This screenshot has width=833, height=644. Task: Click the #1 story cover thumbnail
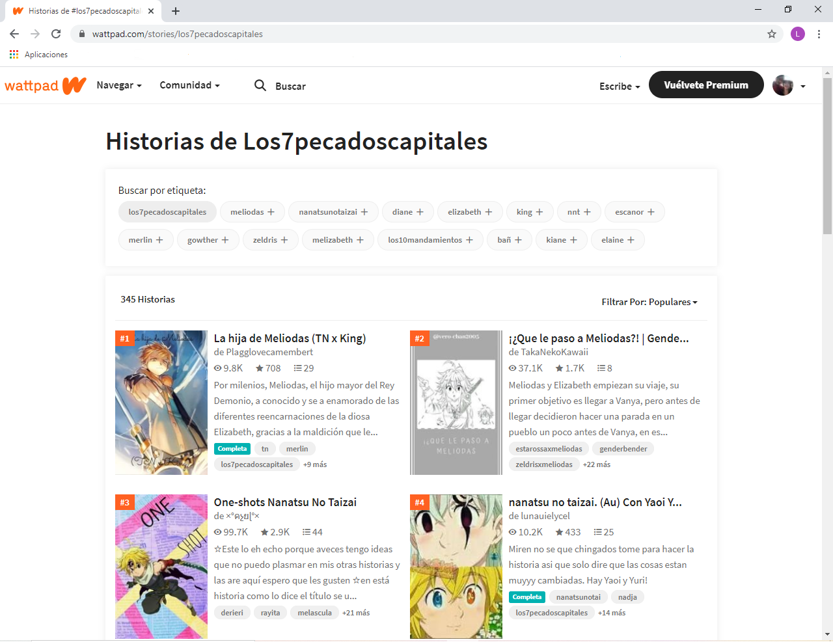[x=161, y=403]
